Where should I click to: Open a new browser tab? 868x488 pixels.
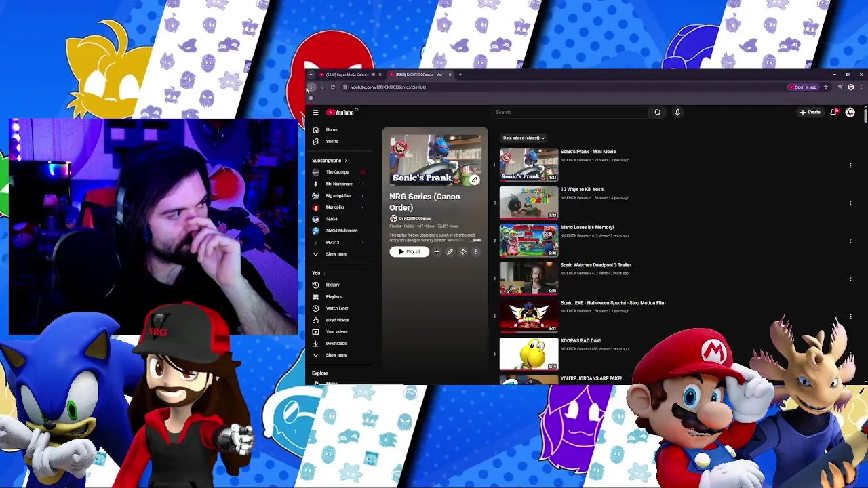[x=460, y=75]
